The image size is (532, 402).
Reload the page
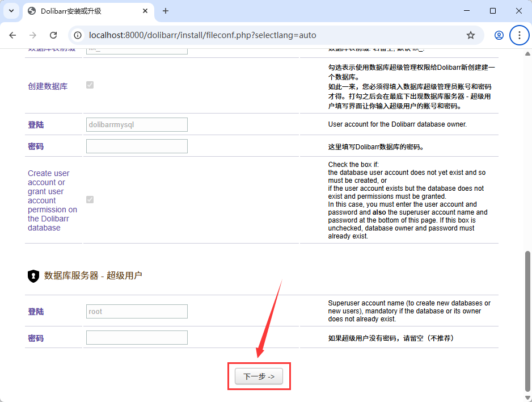[x=53, y=35]
